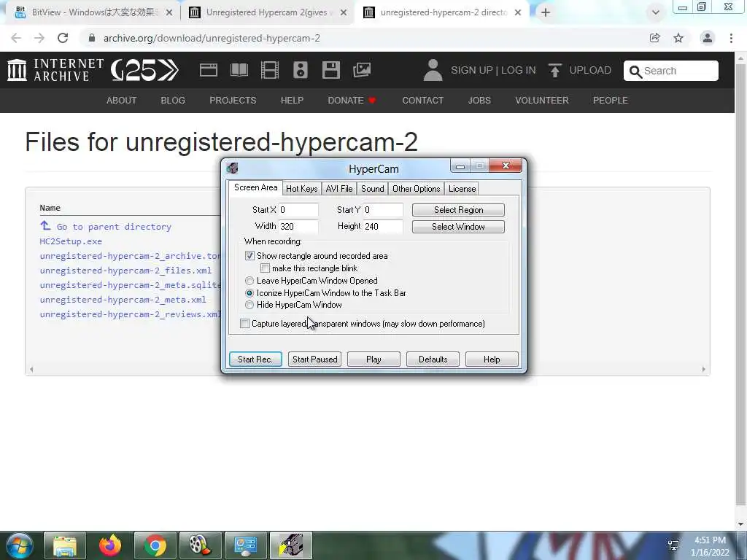Reload the page with the refresh icon
This screenshot has height=560, width=747.
[63, 38]
